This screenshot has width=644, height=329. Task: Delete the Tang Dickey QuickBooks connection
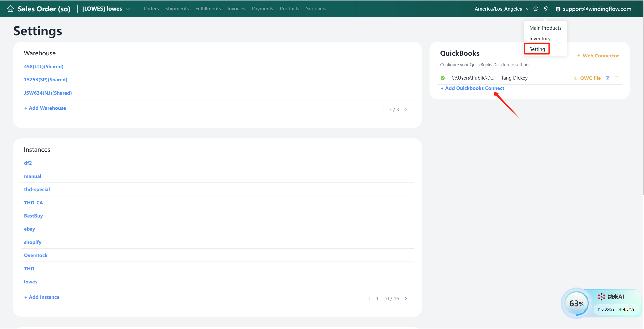click(x=617, y=78)
